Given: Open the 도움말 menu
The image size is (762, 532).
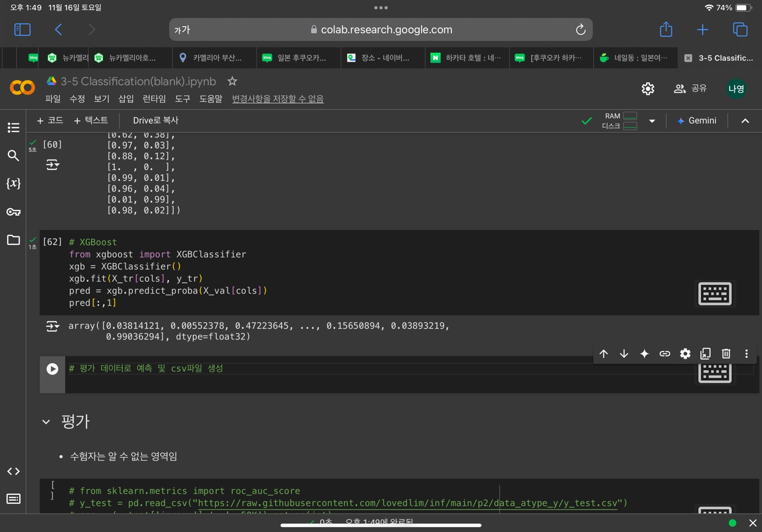Looking at the screenshot, I should [x=211, y=99].
